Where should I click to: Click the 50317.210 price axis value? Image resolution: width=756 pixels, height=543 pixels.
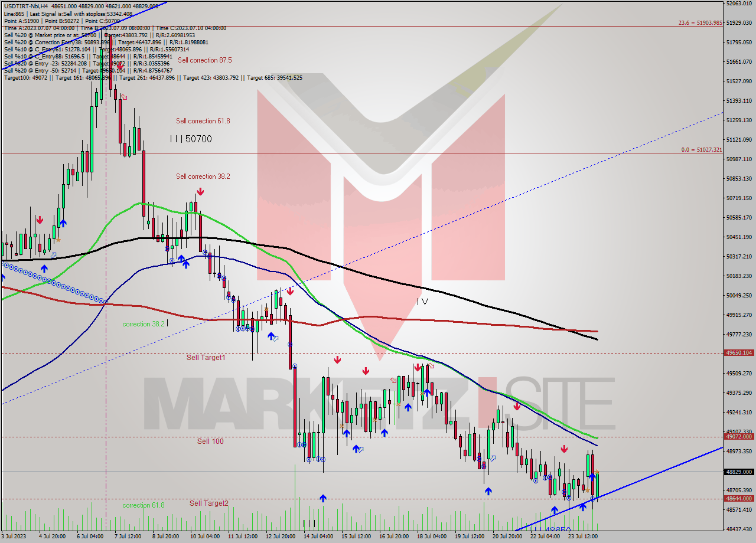click(x=739, y=256)
